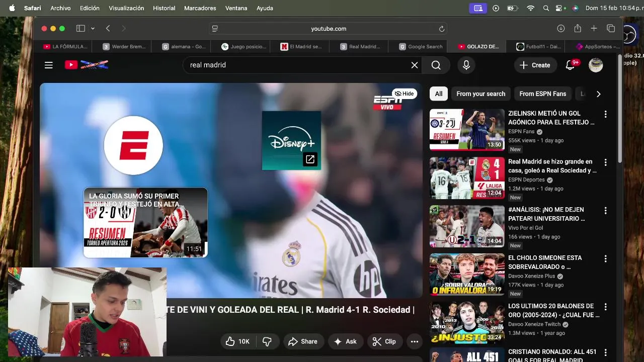
Task: Play the Real Madrid 4-1 LaLiga thumbnail
Action: click(467, 178)
